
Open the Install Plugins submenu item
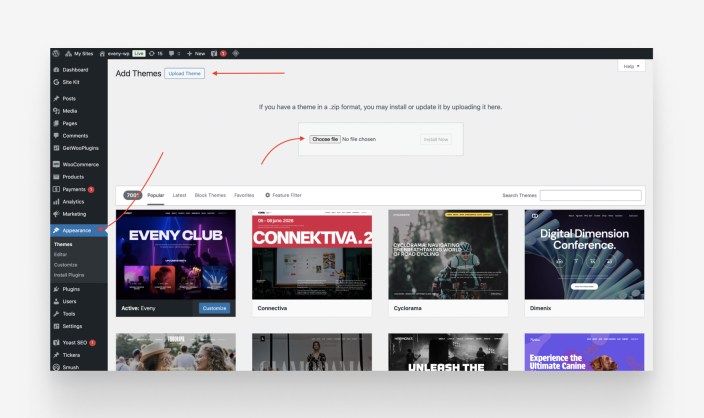(69, 275)
